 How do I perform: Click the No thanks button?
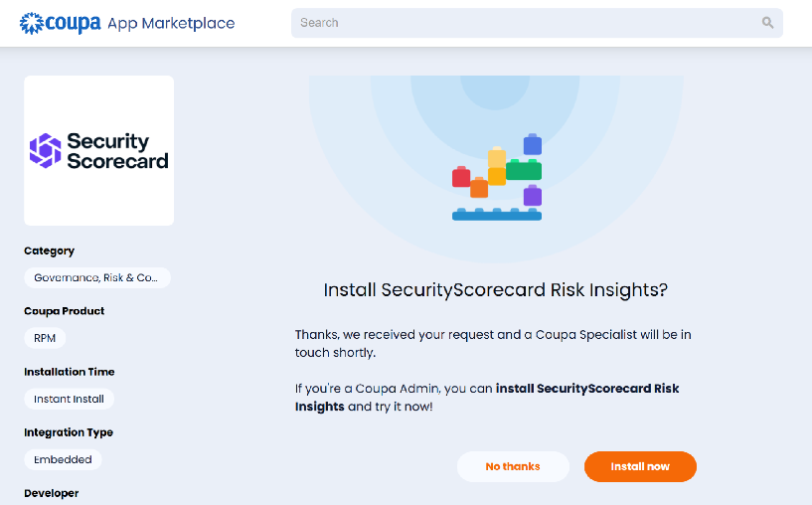click(x=513, y=466)
